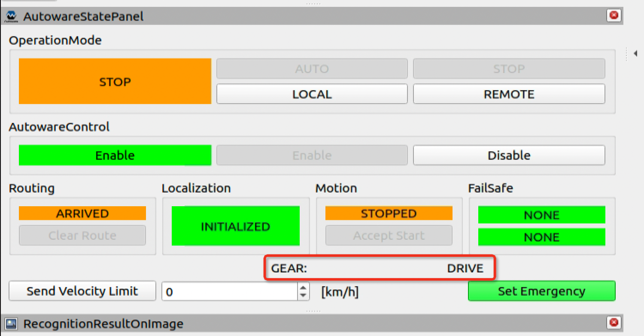Screen dimensions: 644x336
Task: Click Accept Start under Motion
Action: coord(389,235)
